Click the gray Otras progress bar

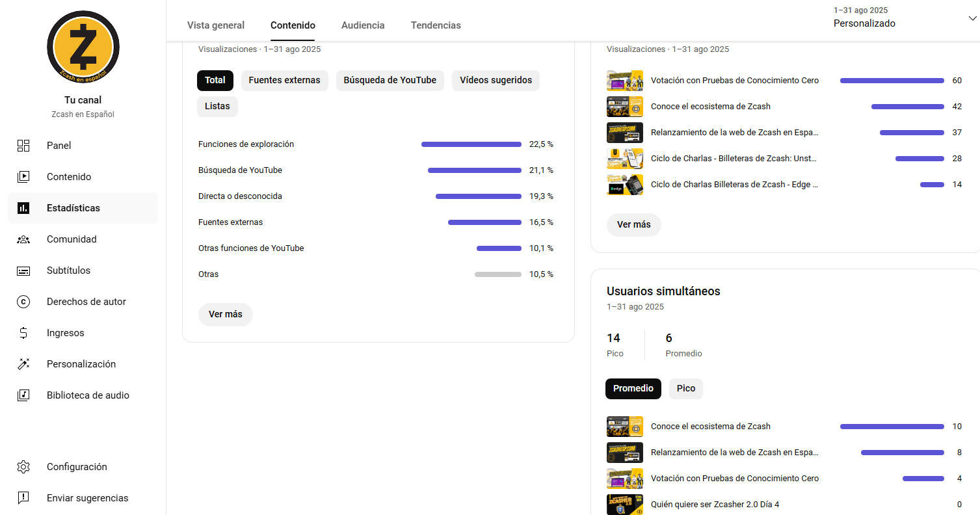(498, 274)
